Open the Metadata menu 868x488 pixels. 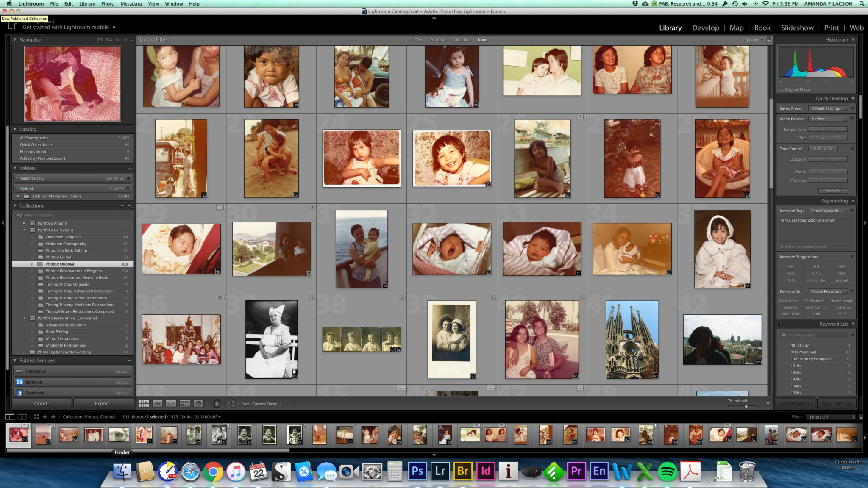point(131,4)
